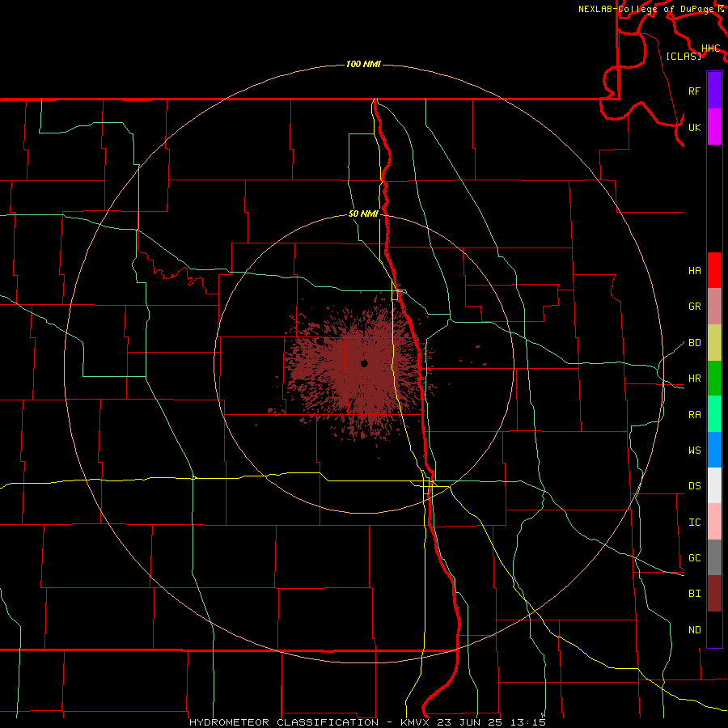This screenshot has width=728, height=728.
Task: Click the KMVX radar site identifier
Action: pos(416,722)
